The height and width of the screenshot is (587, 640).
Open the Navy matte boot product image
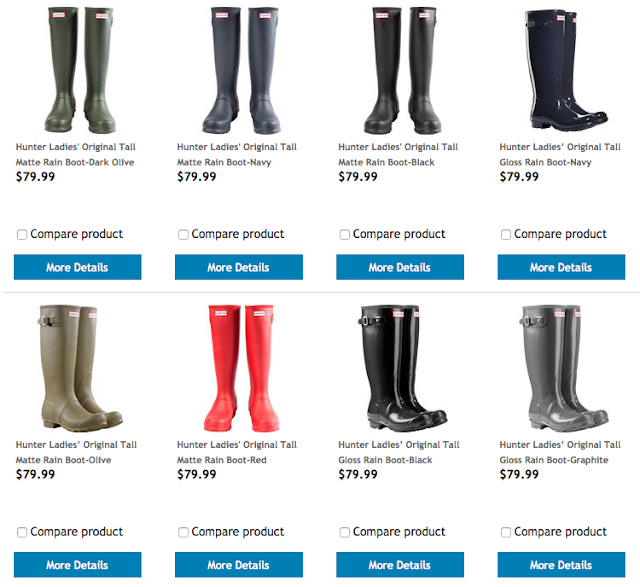click(x=241, y=70)
